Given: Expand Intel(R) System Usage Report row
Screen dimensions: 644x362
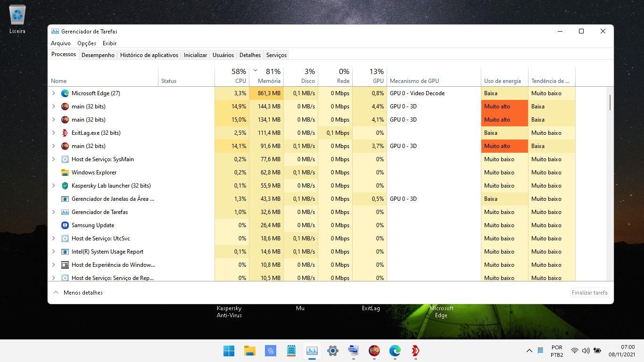Looking at the screenshot, I should click(54, 252).
